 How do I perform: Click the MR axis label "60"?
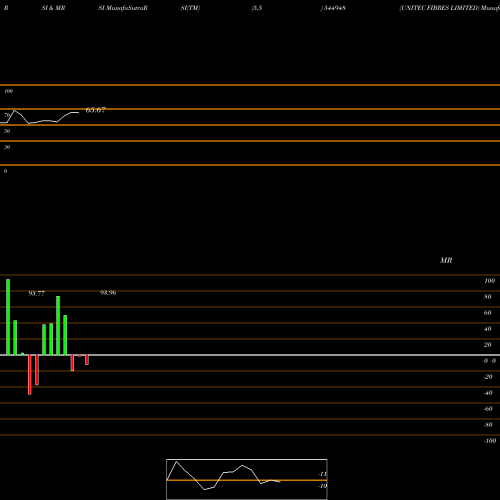pyautogui.click(x=488, y=313)
